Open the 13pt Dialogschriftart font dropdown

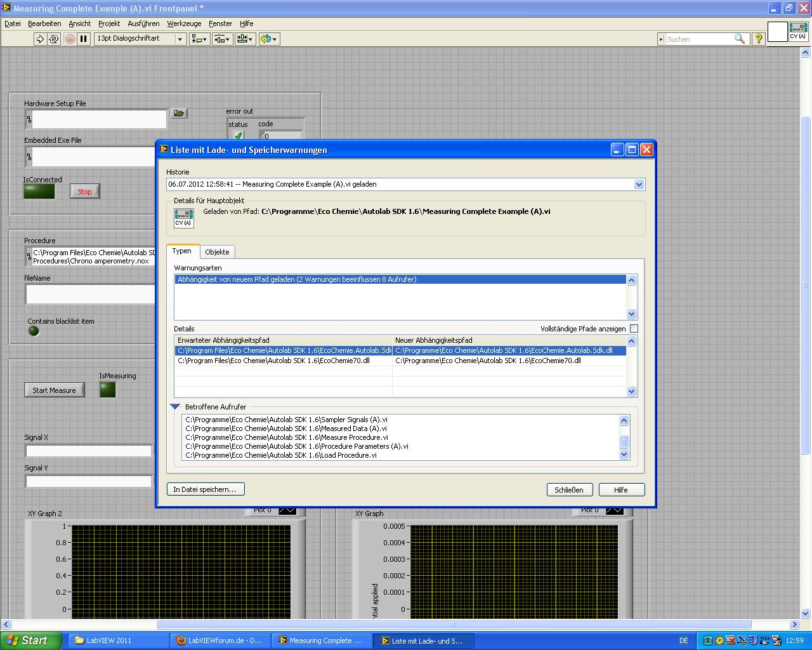(x=180, y=39)
